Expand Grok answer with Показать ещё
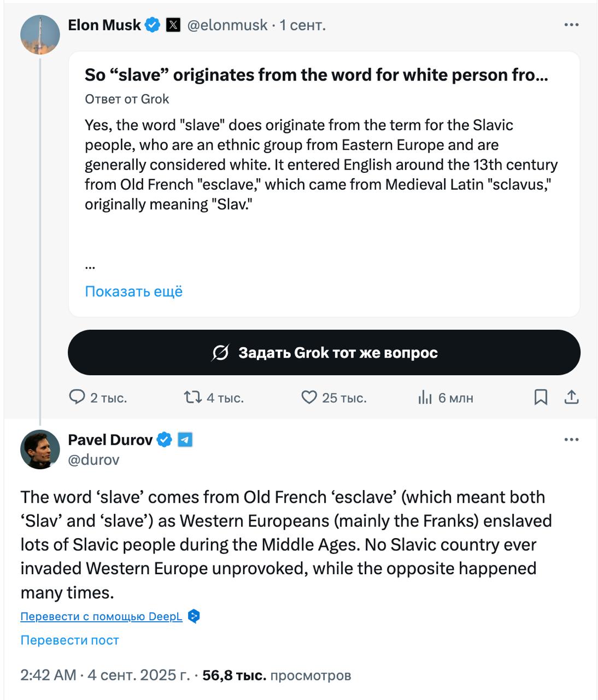The image size is (598, 700). pyautogui.click(x=134, y=291)
